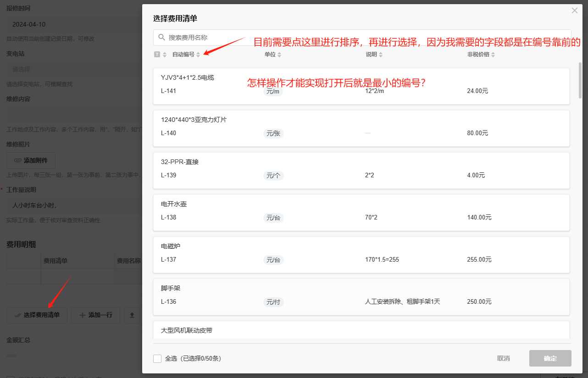
Task: Sort by 说明 column arrows
Action: 381,55
